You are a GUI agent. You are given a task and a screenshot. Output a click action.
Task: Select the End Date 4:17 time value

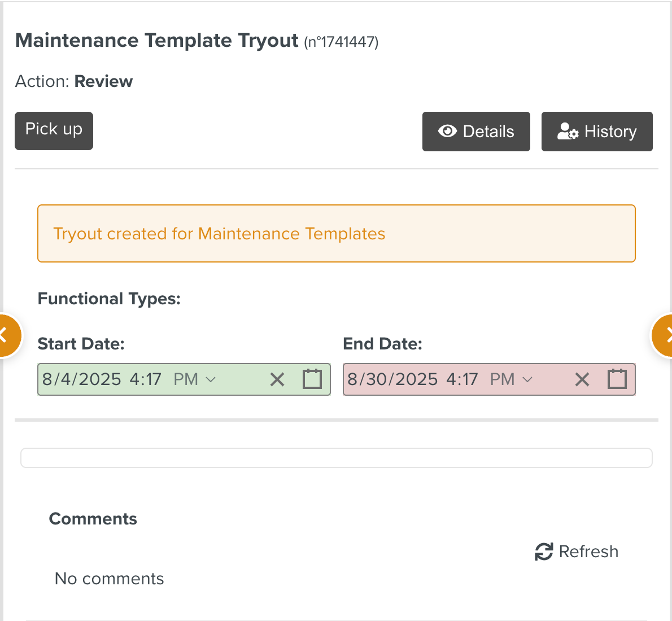point(462,379)
